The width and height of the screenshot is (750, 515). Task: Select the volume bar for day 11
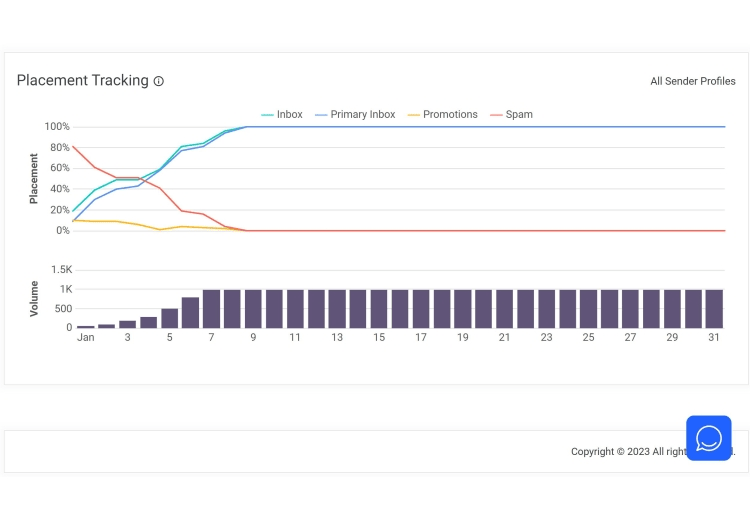[295, 309]
